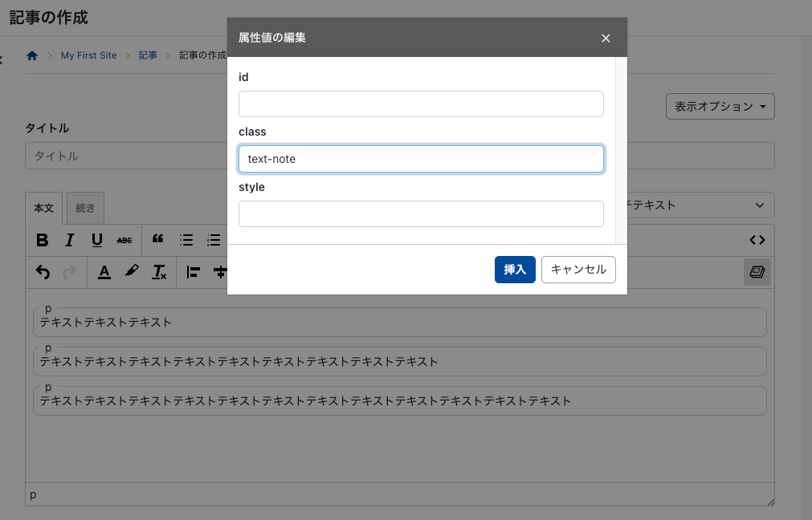Click the dialog's vertical scrollbar
Screen dimensions: 812x520
click(x=621, y=150)
